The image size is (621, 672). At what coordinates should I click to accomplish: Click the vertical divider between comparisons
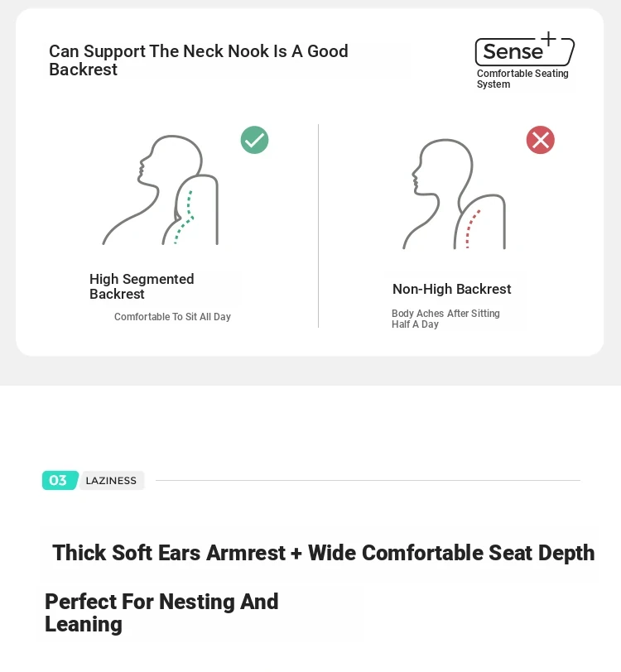point(318,226)
